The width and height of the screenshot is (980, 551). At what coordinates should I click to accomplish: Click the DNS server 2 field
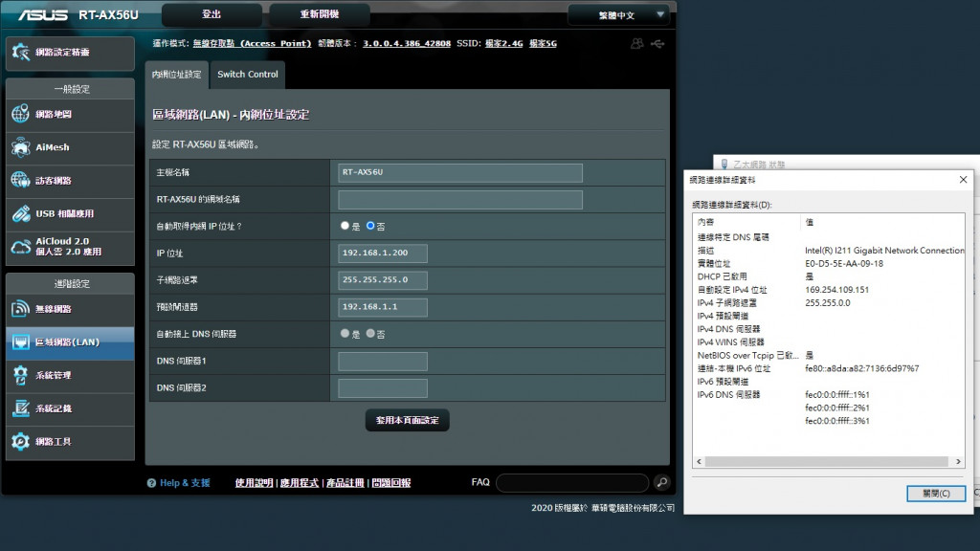(383, 388)
